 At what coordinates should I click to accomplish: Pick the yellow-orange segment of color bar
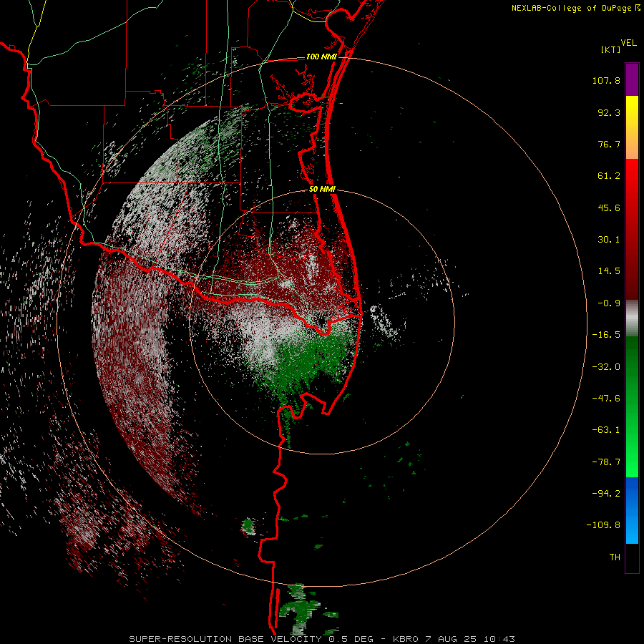tap(632, 127)
